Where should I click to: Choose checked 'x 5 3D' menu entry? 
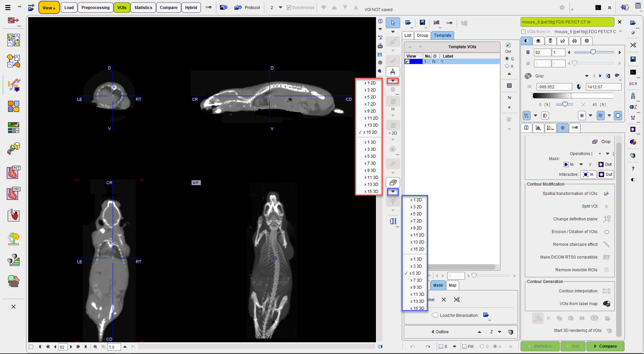tap(413, 273)
